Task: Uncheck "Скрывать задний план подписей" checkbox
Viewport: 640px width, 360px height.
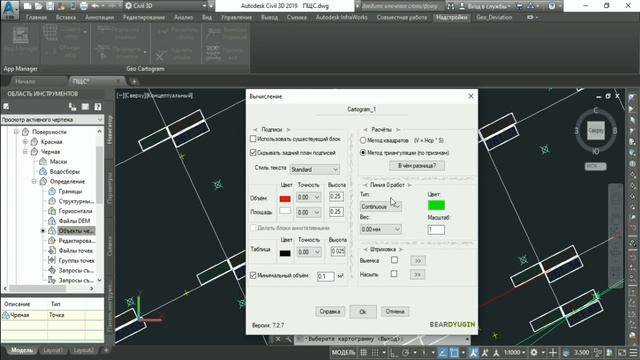Action: [253, 153]
